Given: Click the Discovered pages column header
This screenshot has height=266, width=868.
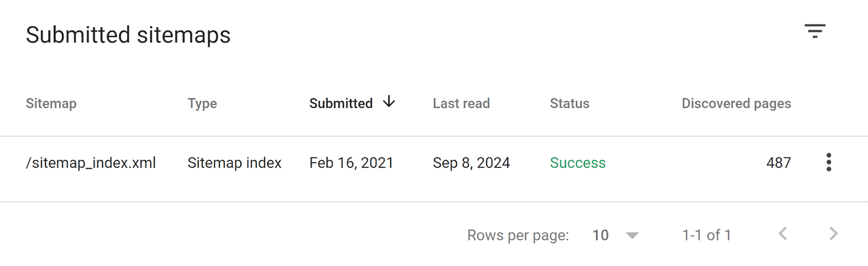Looking at the screenshot, I should [x=736, y=103].
